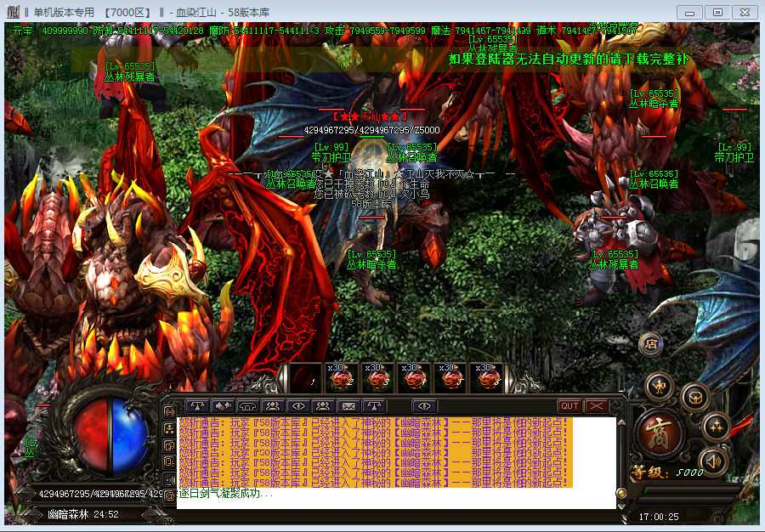The height and width of the screenshot is (532, 765).
Task: Open the round 店 shop icon
Action: [x=651, y=344]
